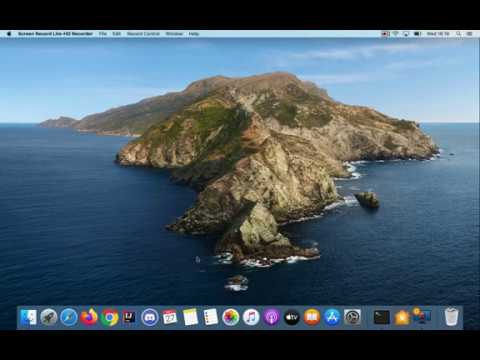Open the Help menu
The width and height of the screenshot is (480, 360).
(194, 34)
